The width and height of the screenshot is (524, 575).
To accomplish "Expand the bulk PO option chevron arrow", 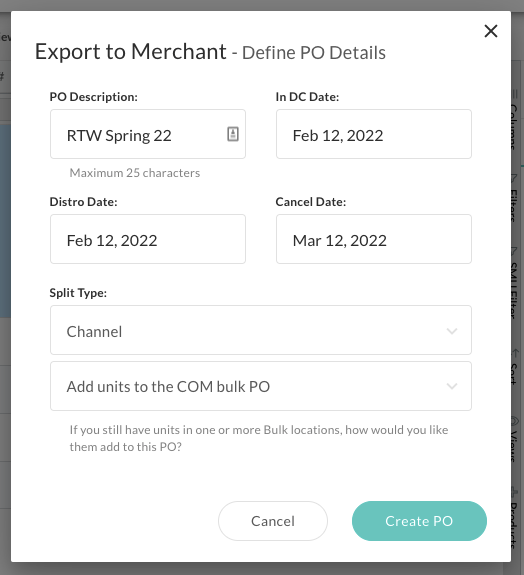I will click(x=452, y=386).
